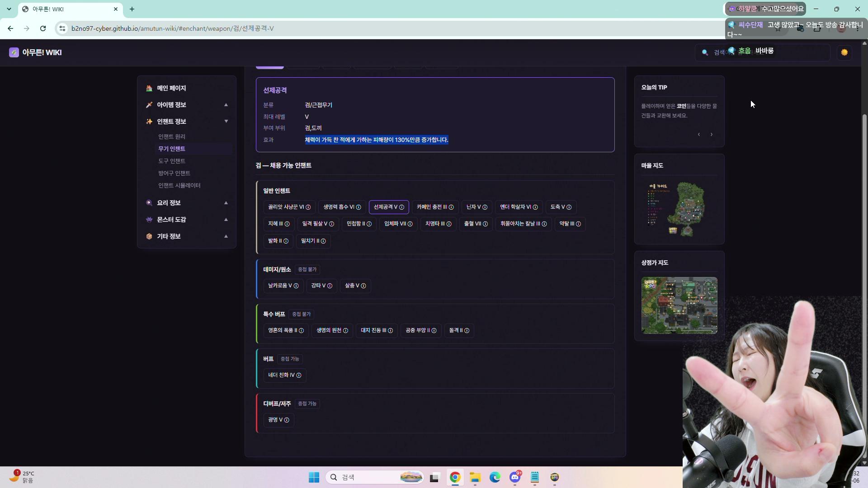The width and height of the screenshot is (868, 488).
Task: Select the 날카로움 V enchant chip
Action: pos(283,286)
